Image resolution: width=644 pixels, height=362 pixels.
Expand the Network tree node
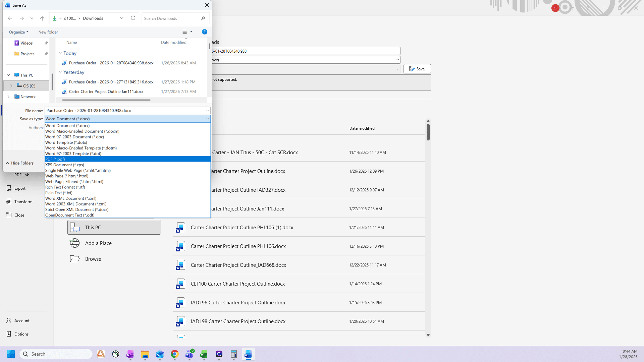point(8,97)
